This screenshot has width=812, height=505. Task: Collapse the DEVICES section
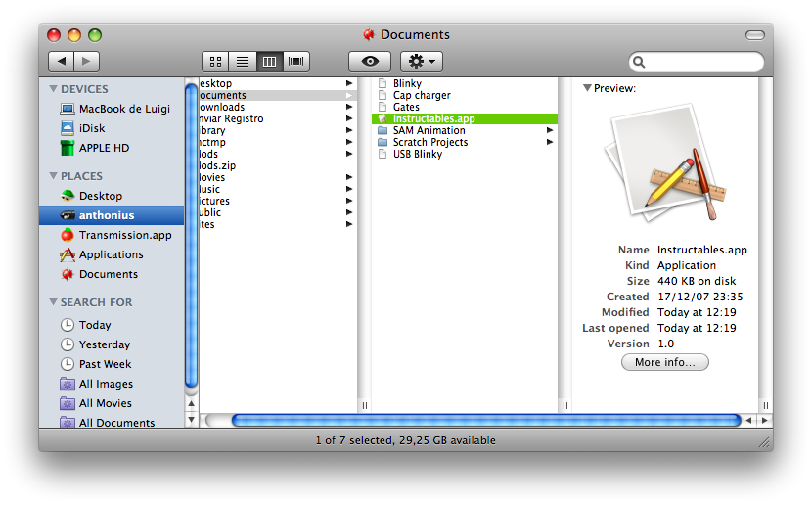(x=53, y=88)
